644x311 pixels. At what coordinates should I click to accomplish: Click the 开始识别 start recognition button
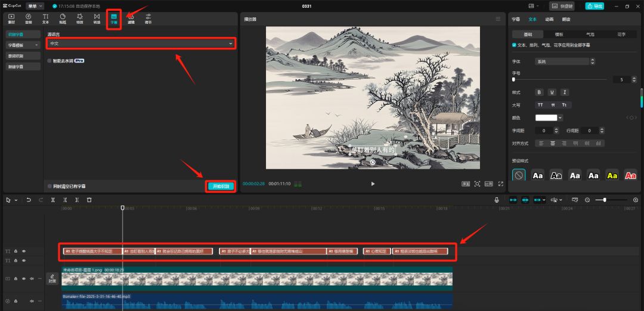[x=220, y=186]
